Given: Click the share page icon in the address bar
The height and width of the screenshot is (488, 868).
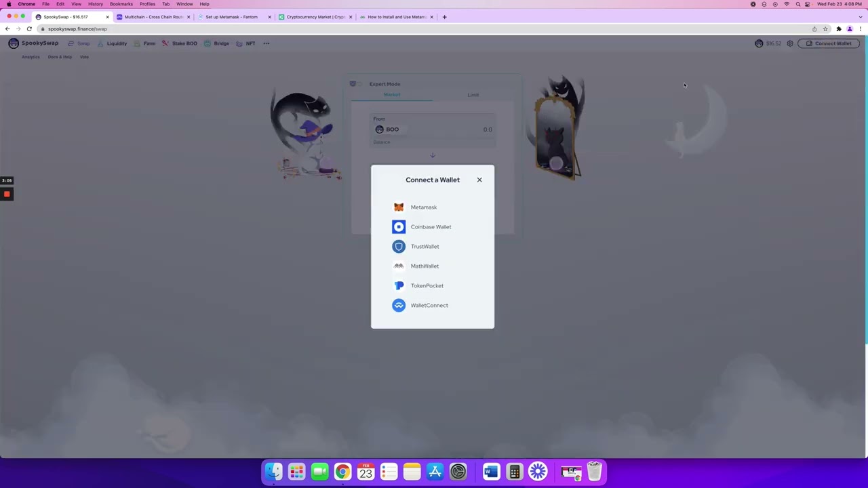Looking at the screenshot, I should (814, 29).
